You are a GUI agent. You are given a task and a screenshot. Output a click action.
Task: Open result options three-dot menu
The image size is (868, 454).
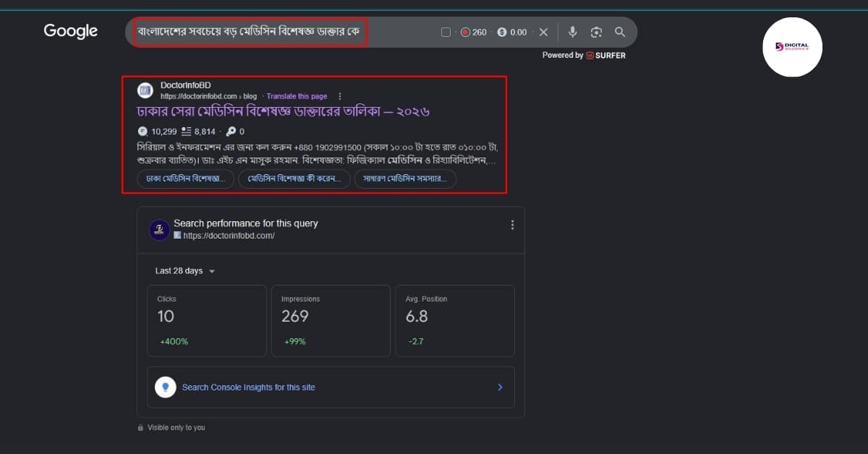(x=340, y=96)
